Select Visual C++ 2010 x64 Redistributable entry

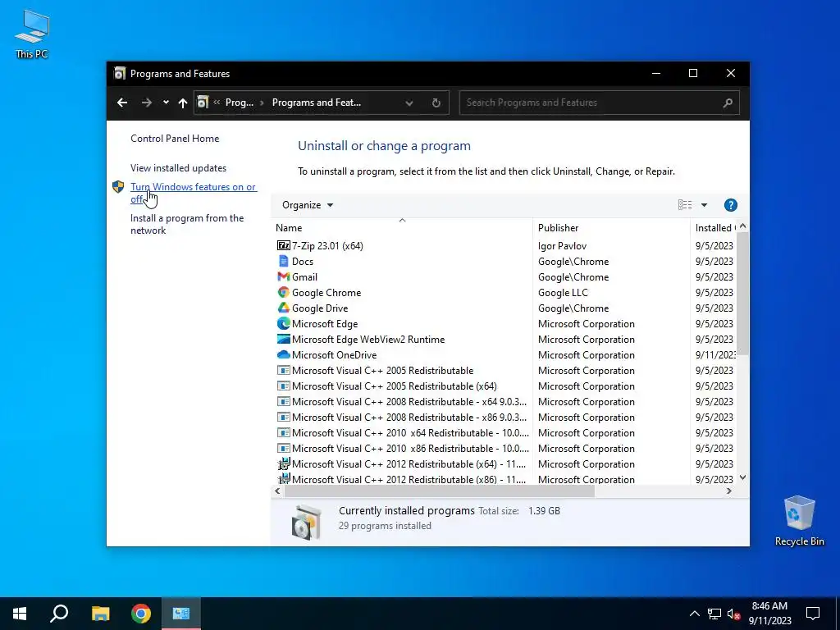tap(410, 433)
